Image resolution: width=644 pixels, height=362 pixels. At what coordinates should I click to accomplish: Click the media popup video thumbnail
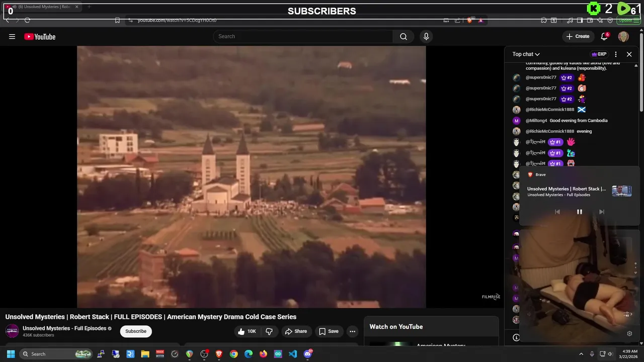(621, 191)
